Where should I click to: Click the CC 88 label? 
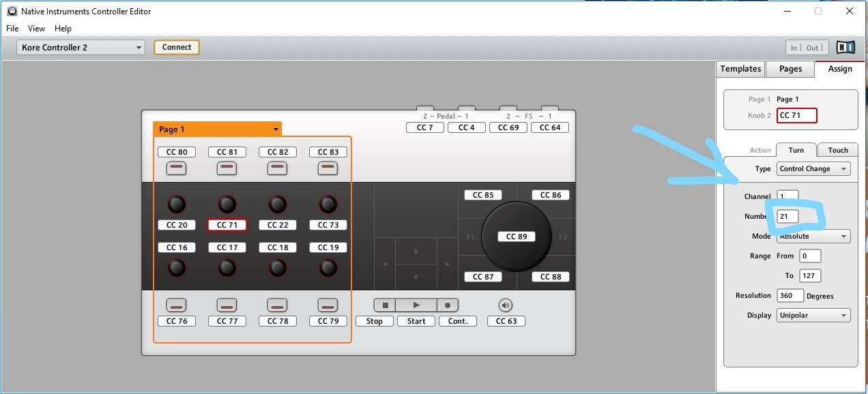(x=550, y=277)
